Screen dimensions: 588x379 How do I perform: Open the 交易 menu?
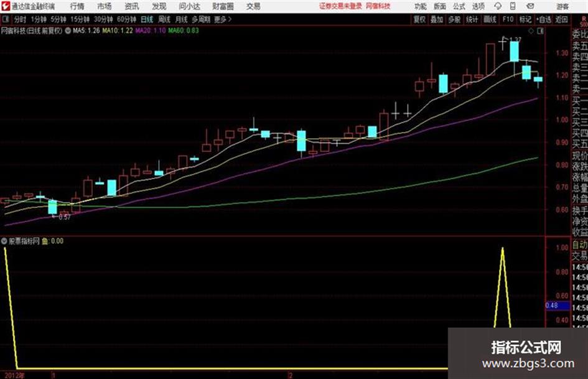253,6
